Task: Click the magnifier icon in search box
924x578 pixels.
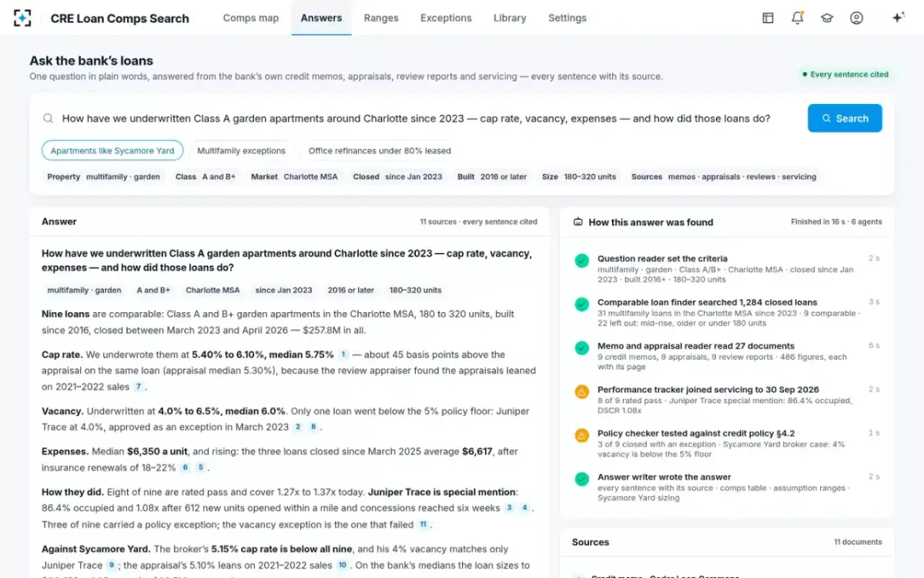Action: (49, 119)
